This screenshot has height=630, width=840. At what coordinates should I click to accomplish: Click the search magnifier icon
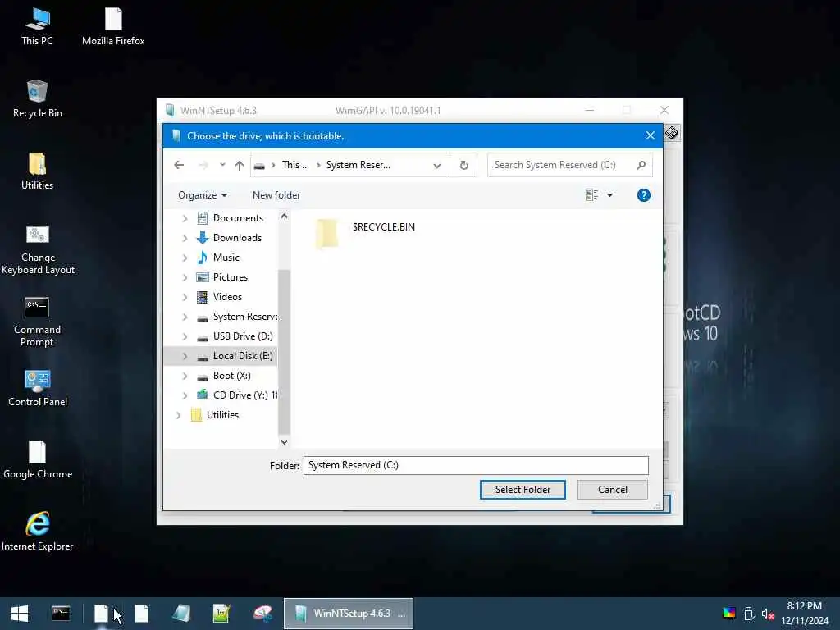point(641,165)
